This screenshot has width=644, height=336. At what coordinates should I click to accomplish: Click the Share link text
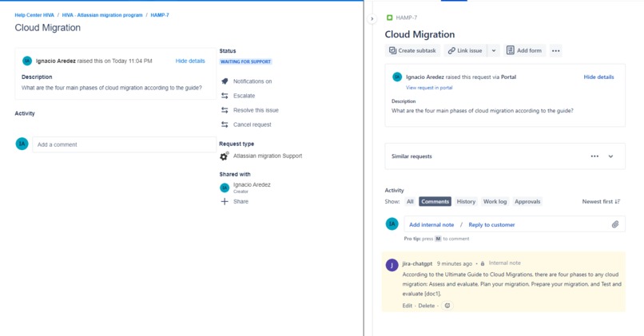tap(241, 201)
